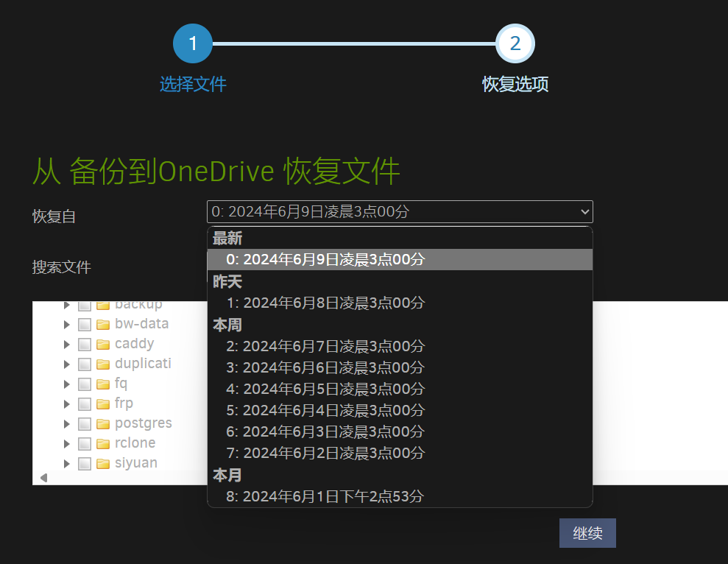Click step 1 circle 选择文件
The image size is (728, 564).
(x=193, y=43)
